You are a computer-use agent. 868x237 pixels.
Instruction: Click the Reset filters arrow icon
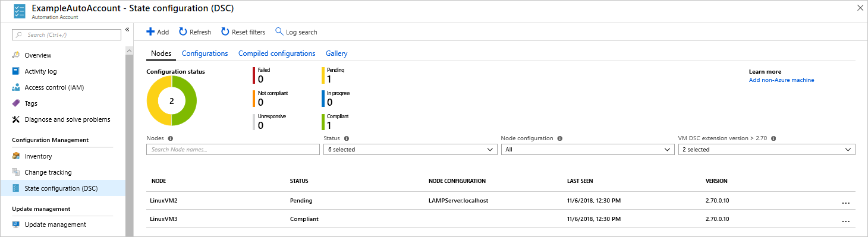click(x=225, y=31)
